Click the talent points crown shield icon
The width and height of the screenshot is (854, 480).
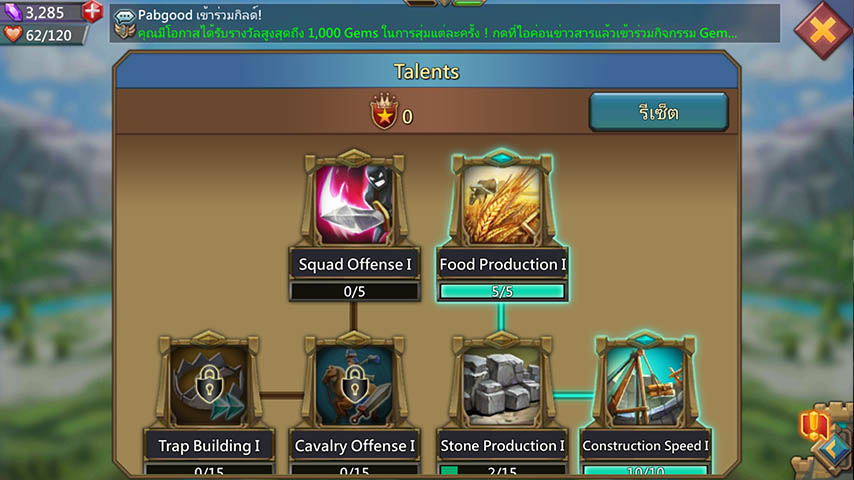point(384,112)
